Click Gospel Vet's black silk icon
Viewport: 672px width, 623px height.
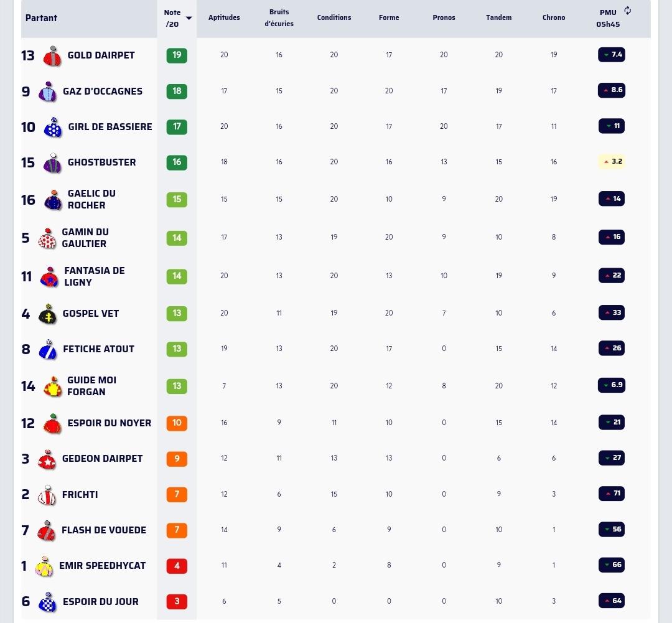tap(47, 314)
